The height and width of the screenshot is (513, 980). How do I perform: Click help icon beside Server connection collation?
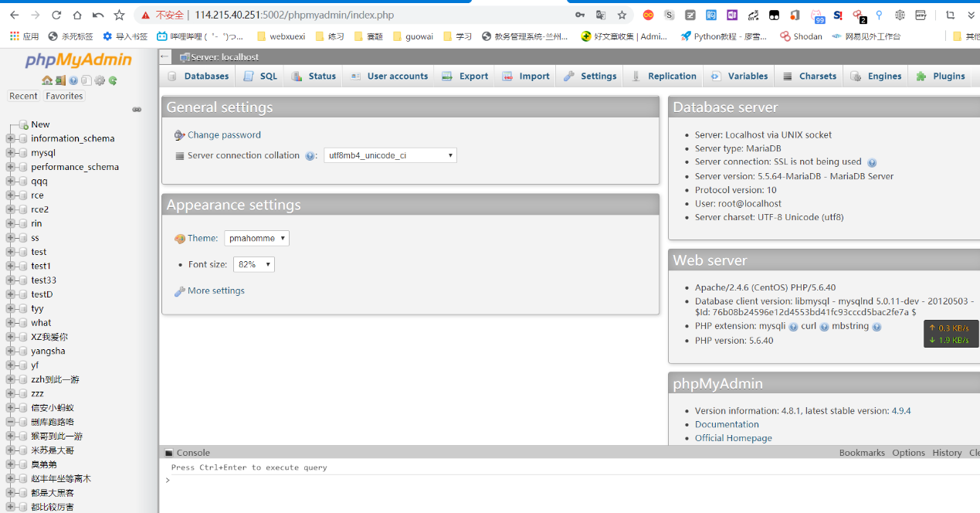pyautogui.click(x=310, y=156)
